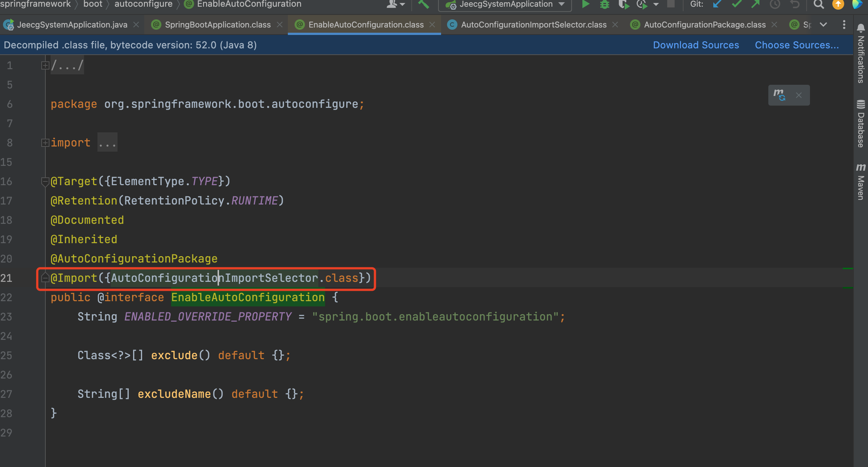Run with Coverage using shield icon
This screenshot has height=467, width=868.
coord(624,4)
